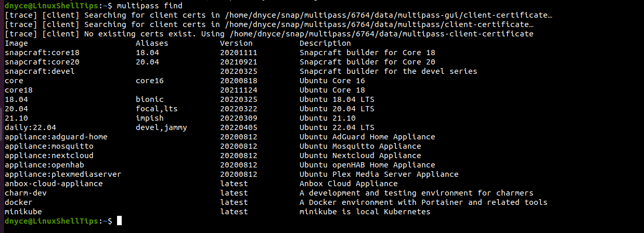The width and height of the screenshot is (644, 233).
Task: Select the 'charm-dev' image name
Action: point(25,193)
